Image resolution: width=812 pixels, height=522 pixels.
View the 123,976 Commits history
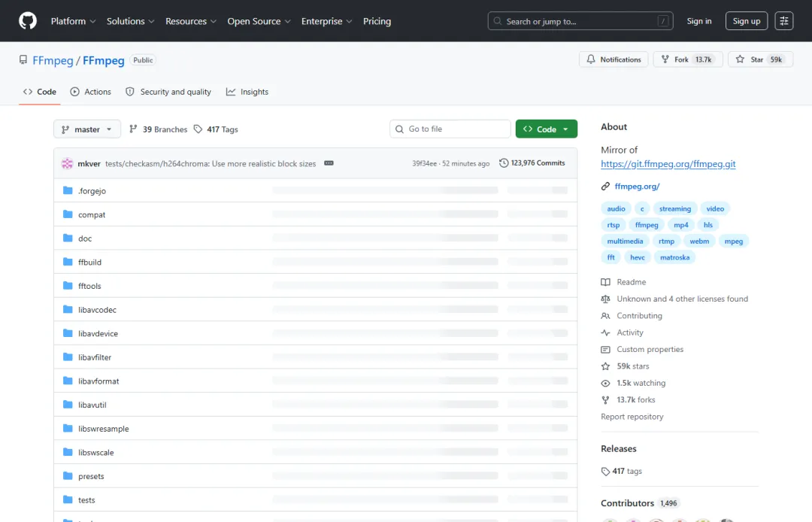(x=532, y=163)
